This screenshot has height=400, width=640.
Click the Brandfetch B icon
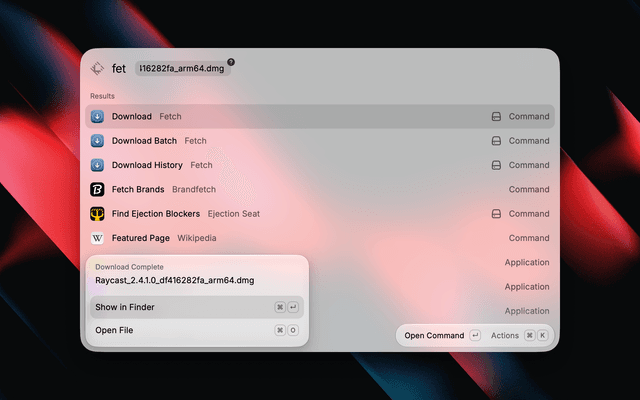pos(97,189)
